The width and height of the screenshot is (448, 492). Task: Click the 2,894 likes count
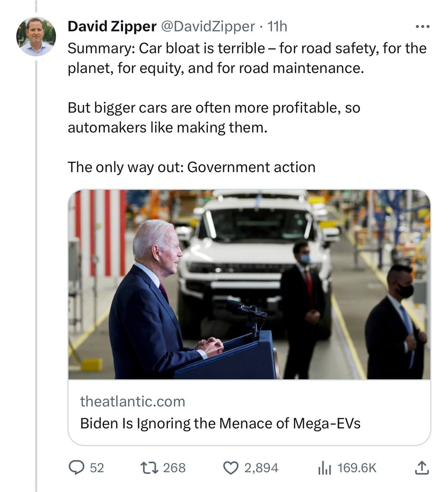pos(261,467)
